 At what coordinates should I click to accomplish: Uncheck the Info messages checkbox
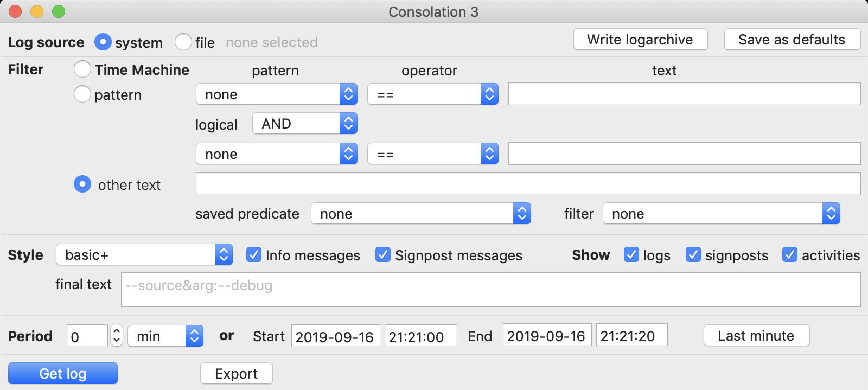tap(254, 255)
